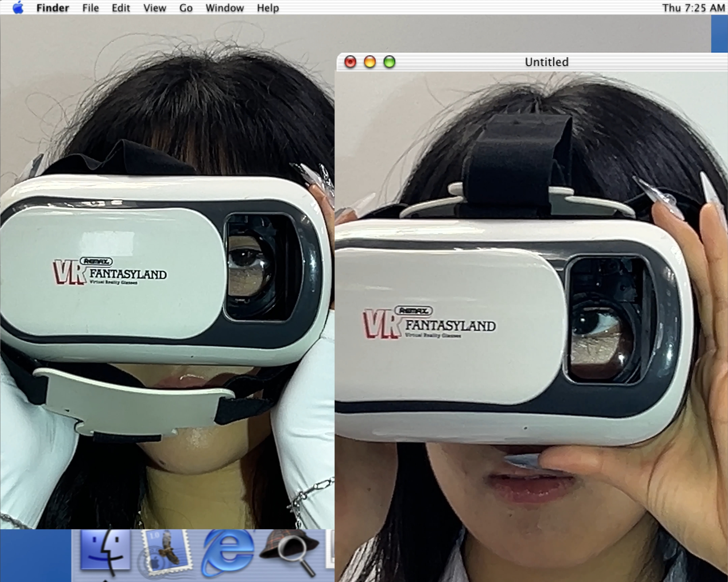
Task: Open the Apple menu
Action: pos(18,7)
